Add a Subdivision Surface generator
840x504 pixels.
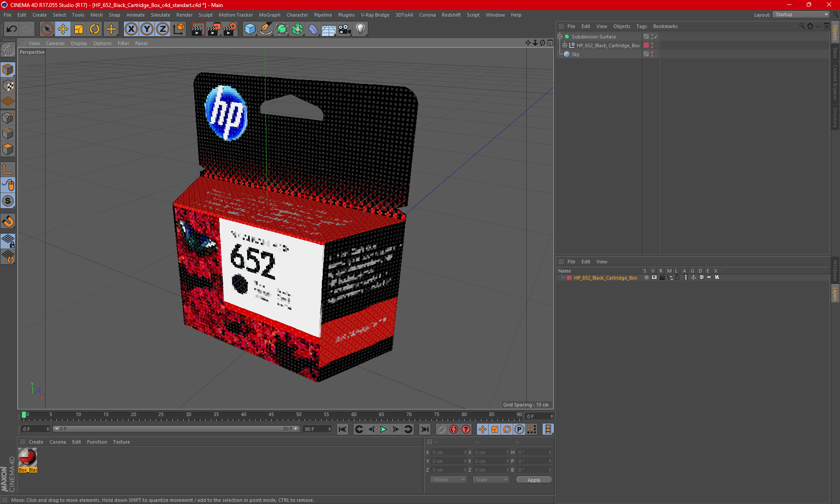(282, 29)
